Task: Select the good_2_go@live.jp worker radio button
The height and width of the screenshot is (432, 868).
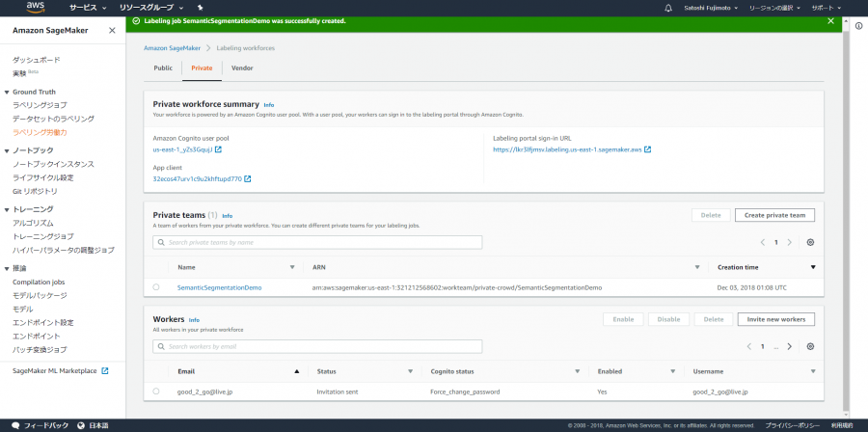Action: click(x=156, y=391)
